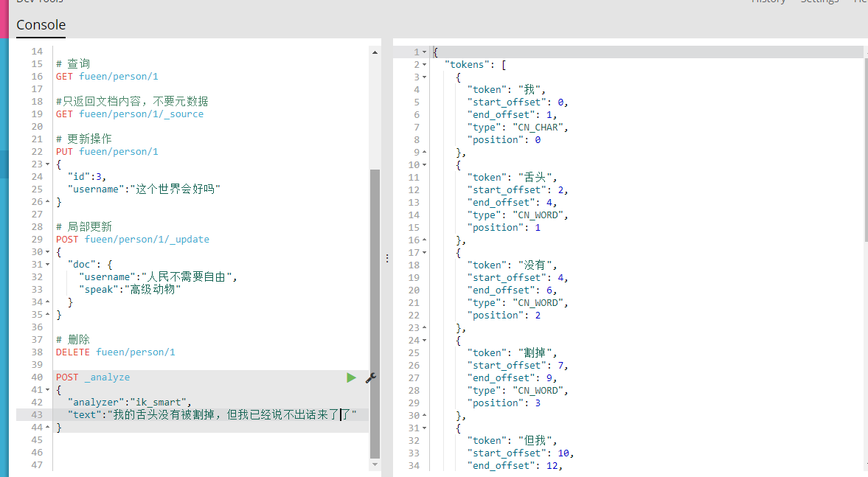Click the output pane vertical scrollbar
The width and height of the screenshot is (868, 477).
coord(865,150)
